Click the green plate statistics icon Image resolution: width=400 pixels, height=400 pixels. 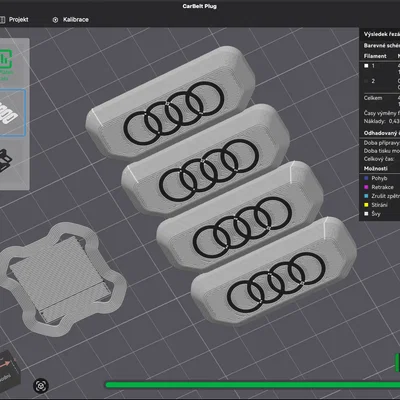point(6,59)
